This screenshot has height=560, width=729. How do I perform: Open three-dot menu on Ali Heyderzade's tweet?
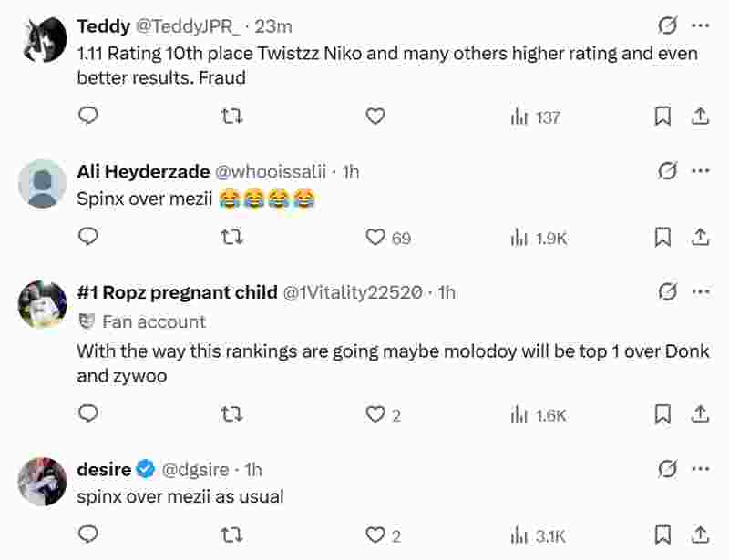(x=700, y=170)
